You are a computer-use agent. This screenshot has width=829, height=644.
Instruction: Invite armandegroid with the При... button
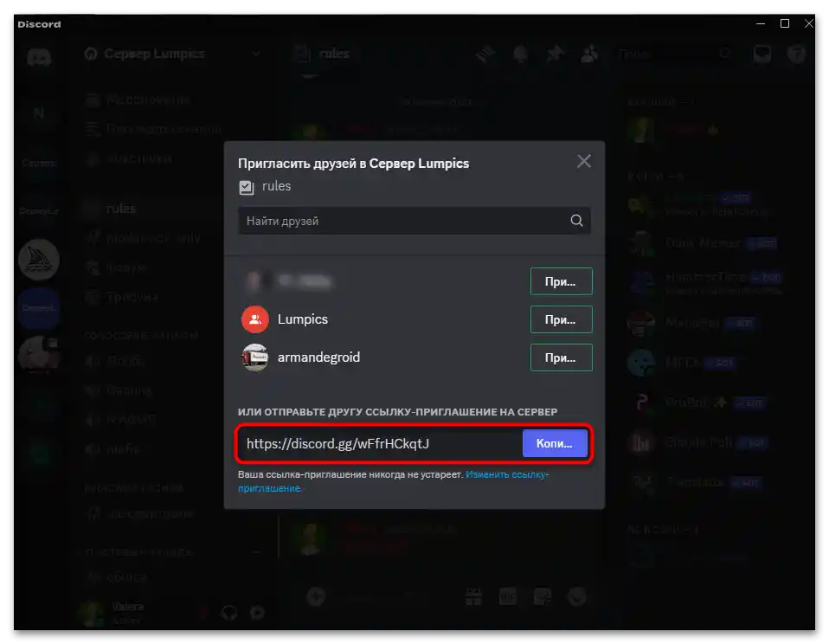561,357
